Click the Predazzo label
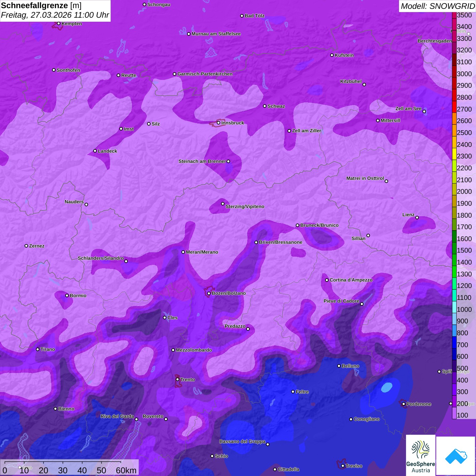This screenshot has height=476, width=476. (235, 326)
